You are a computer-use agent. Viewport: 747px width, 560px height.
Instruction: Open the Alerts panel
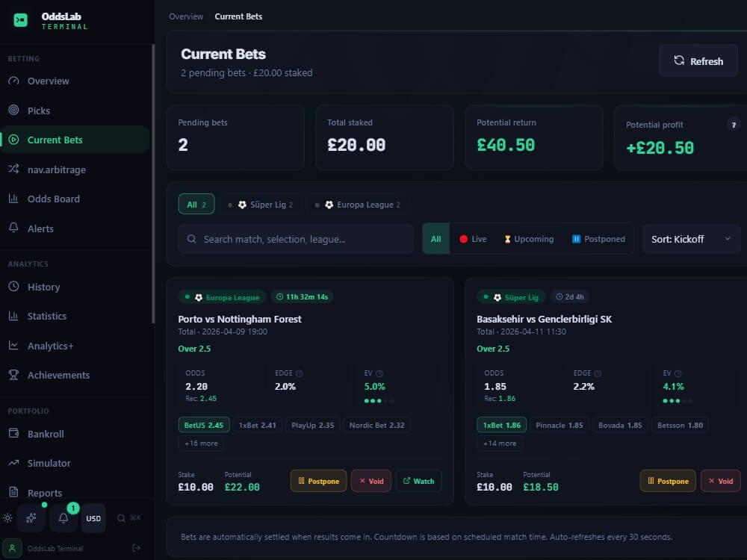(40, 228)
